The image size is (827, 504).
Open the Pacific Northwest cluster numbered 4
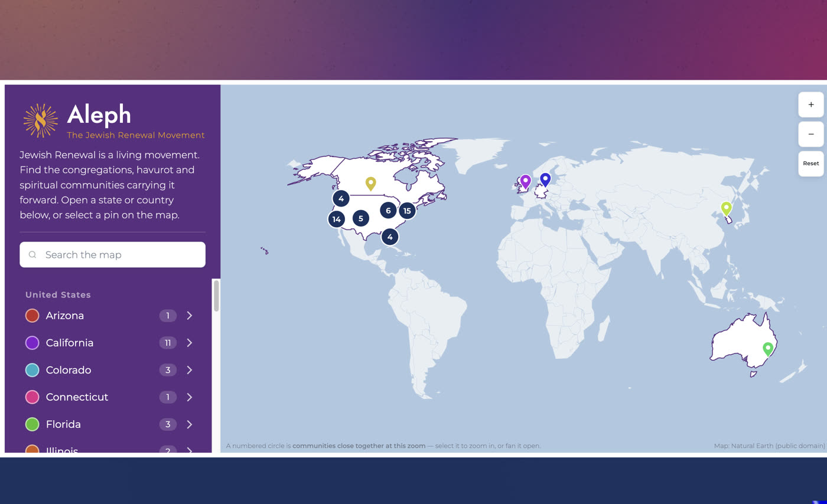tap(341, 198)
